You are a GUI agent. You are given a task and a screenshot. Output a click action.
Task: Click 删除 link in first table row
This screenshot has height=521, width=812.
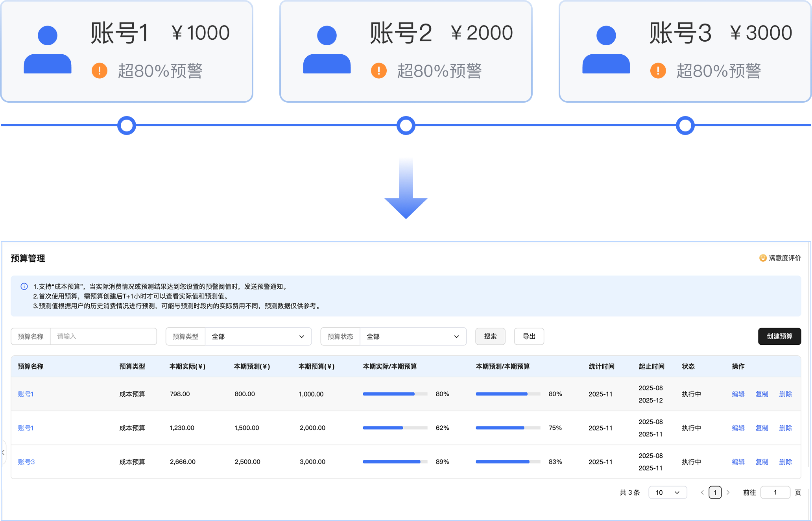coord(785,394)
